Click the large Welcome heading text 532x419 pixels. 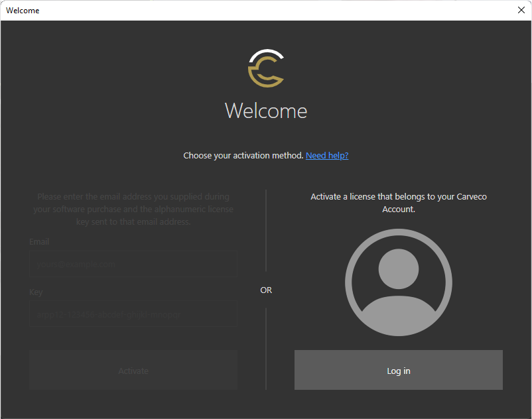266,111
